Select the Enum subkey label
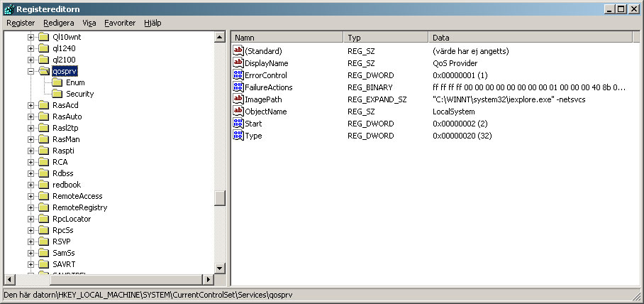Screen dimensions: 644x304 pyautogui.click(x=76, y=82)
